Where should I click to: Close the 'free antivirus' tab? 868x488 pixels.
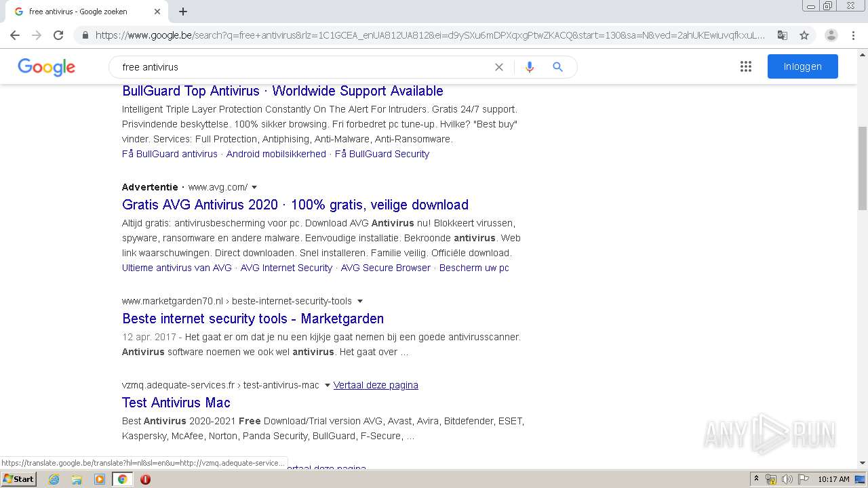click(157, 12)
